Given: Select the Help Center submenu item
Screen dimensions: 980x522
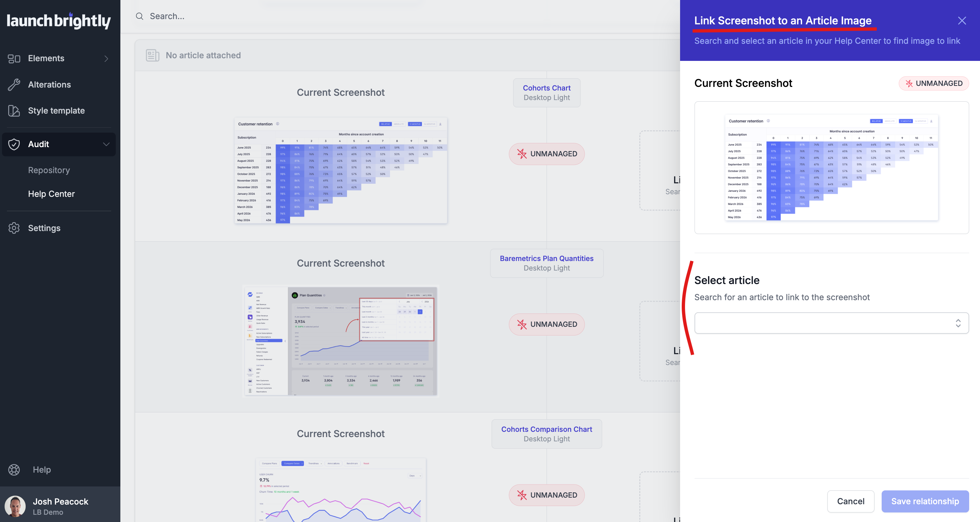Looking at the screenshot, I should pos(51,194).
